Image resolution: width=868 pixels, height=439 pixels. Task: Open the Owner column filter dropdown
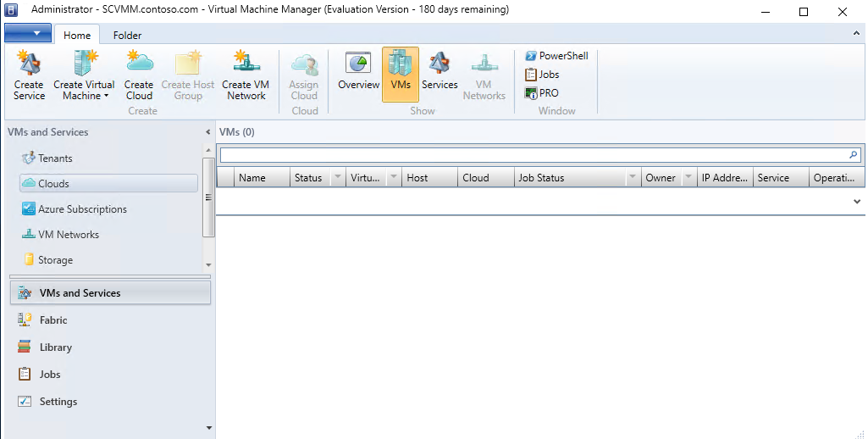(x=688, y=177)
